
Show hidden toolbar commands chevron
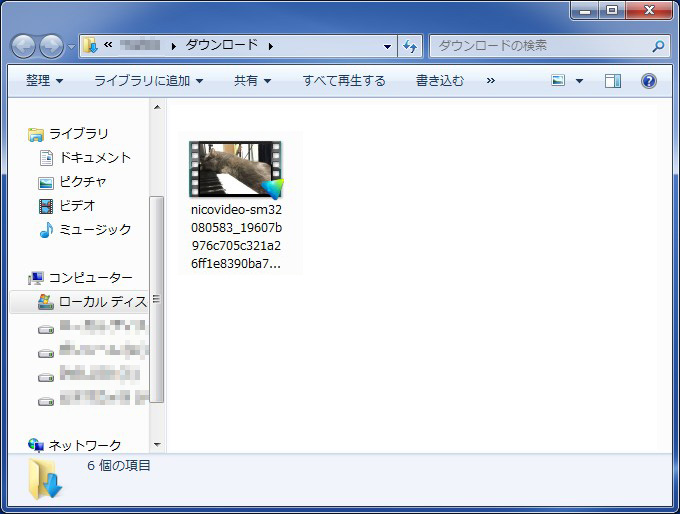pyautogui.click(x=491, y=81)
